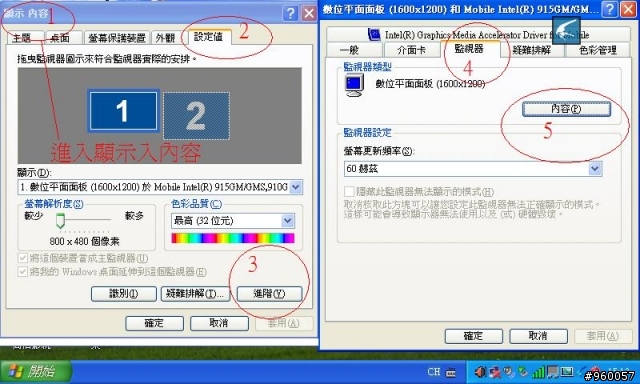Image resolution: width=640 pixels, height=384 pixels.
Task: Click 確定 in the monitor properties dialog
Action: [x=473, y=336]
